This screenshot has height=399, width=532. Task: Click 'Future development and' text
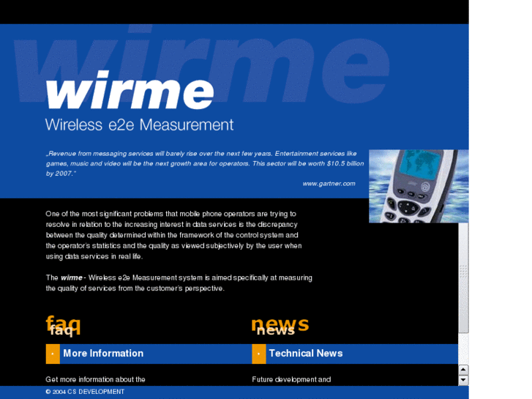(x=291, y=379)
